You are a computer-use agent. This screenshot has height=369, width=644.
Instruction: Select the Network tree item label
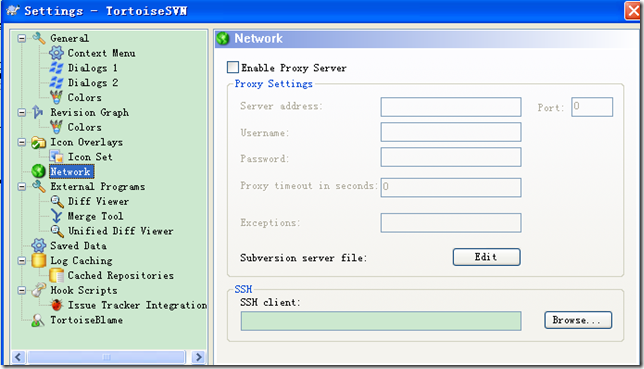71,171
